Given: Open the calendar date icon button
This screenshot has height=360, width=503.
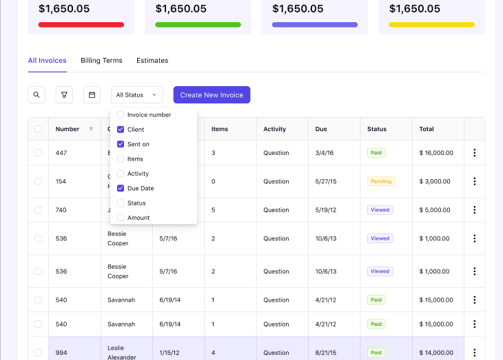Looking at the screenshot, I should (92, 95).
